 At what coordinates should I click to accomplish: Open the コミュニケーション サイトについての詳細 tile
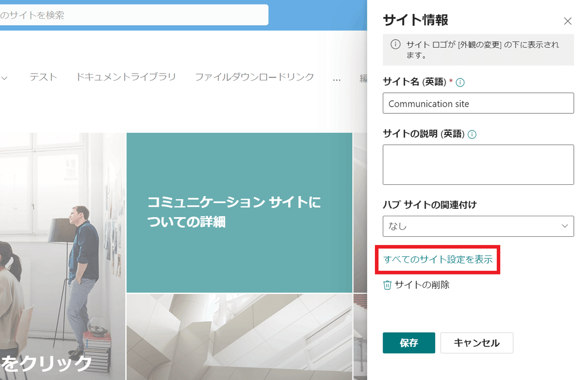click(239, 213)
